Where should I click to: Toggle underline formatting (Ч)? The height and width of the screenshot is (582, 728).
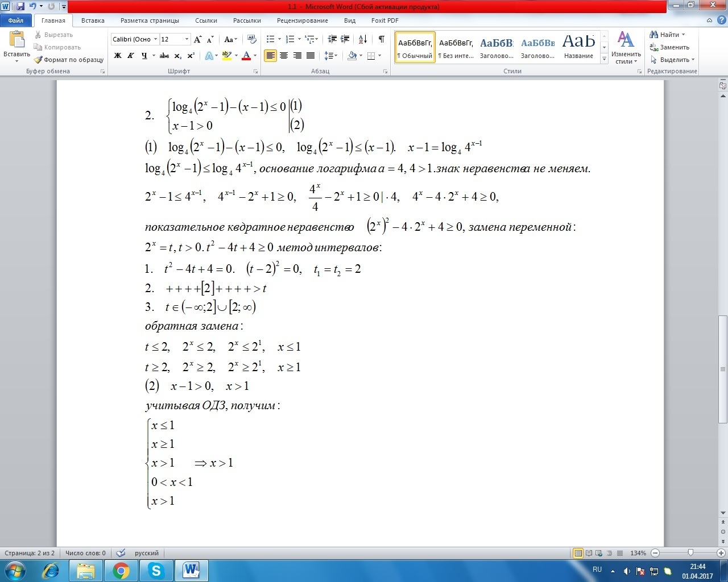pos(144,56)
